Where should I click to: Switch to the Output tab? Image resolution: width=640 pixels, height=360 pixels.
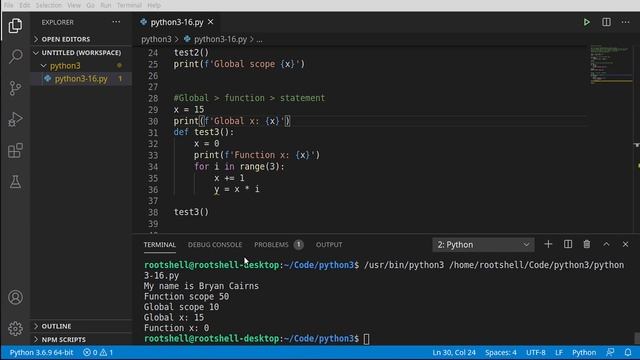point(329,244)
